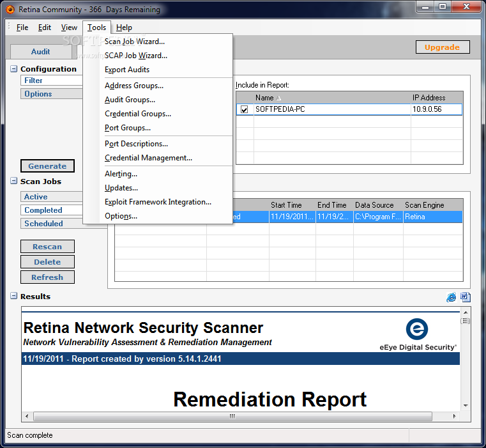Show Active scan jobs
This screenshot has width=486, height=448.
52,197
